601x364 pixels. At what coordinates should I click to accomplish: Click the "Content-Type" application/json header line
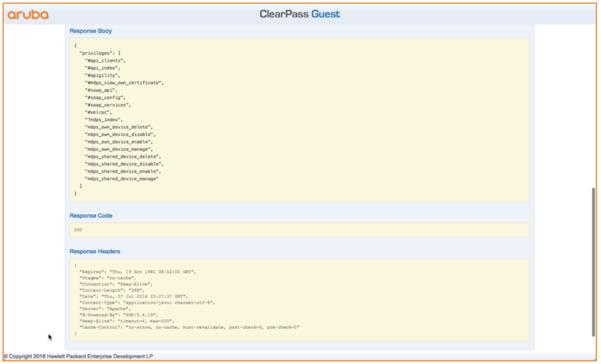click(147, 303)
